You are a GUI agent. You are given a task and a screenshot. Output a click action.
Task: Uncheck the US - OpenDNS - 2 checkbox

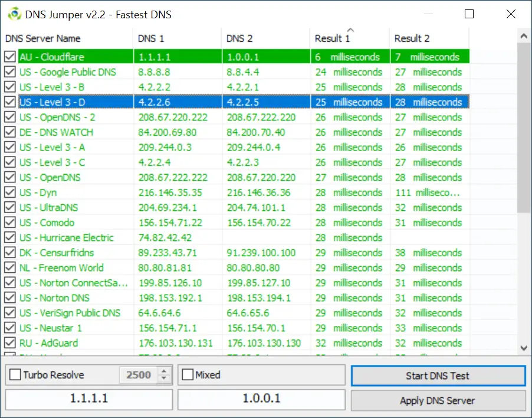click(10, 117)
